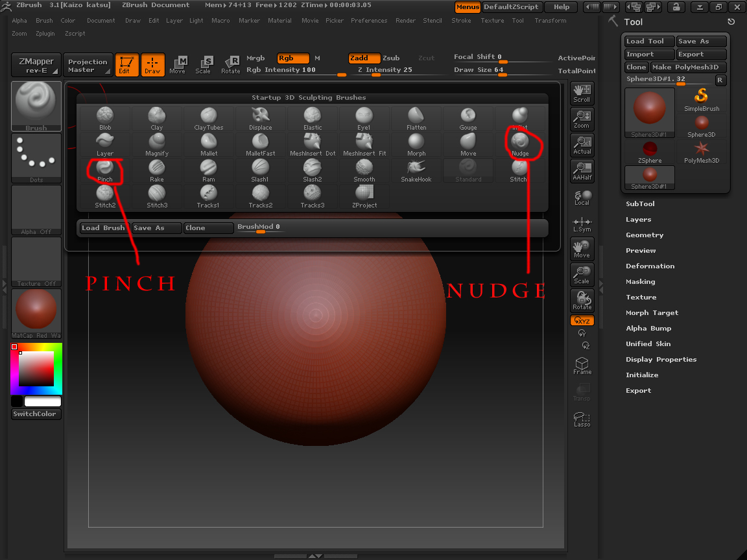Choose the Flatten brush
The height and width of the screenshot is (560, 747).
coord(416,119)
